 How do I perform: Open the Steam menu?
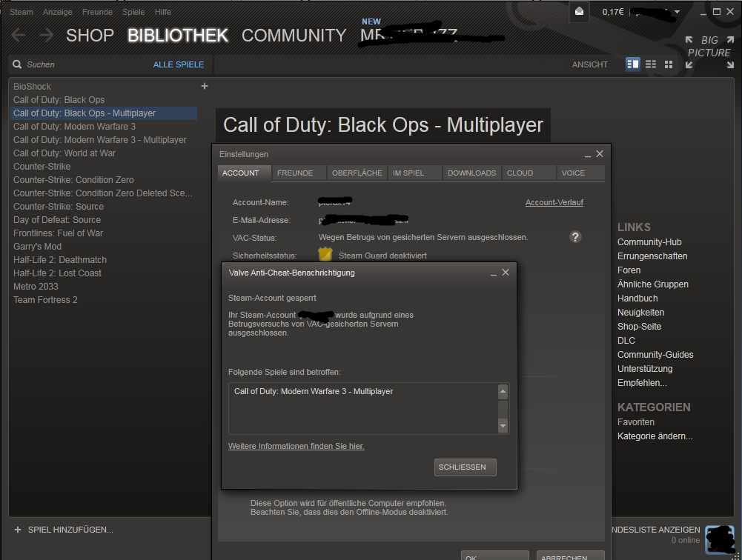click(21, 12)
